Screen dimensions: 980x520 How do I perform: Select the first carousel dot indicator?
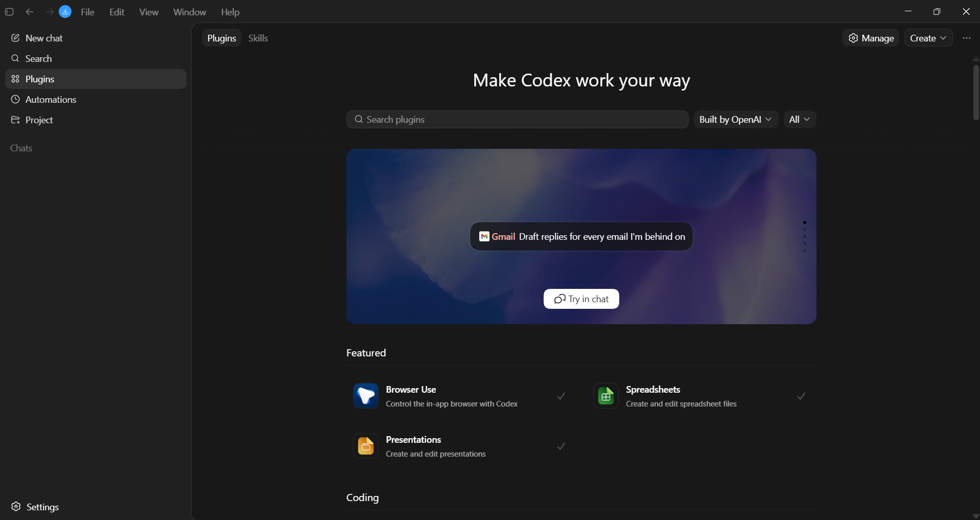(x=805, y=222)
